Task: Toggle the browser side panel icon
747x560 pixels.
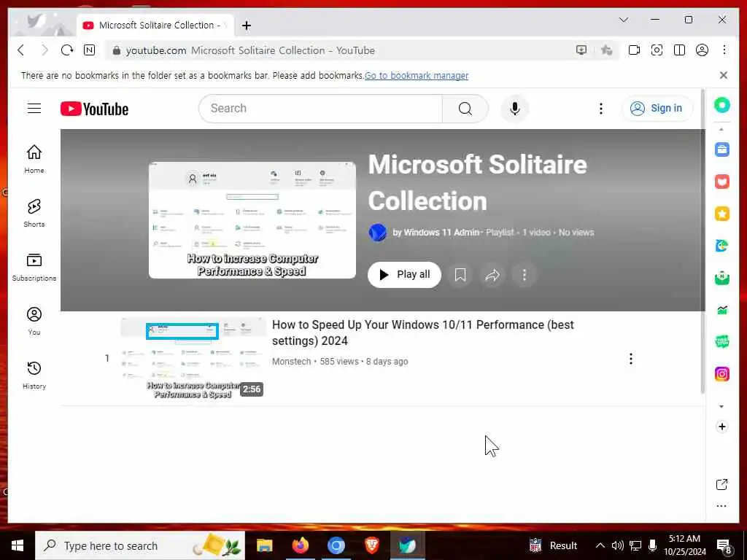Action: coord(679,50)
